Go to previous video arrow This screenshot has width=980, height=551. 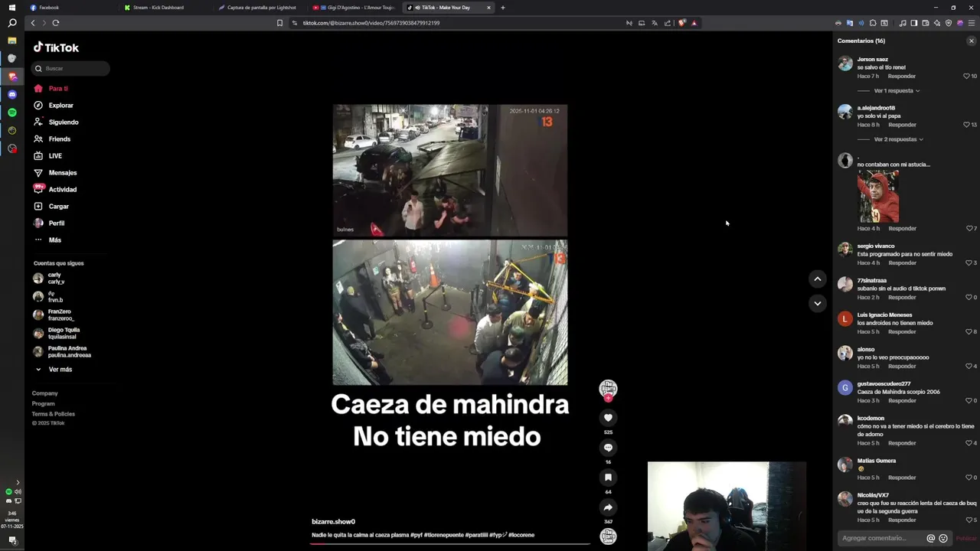click(x=817, y=279)
